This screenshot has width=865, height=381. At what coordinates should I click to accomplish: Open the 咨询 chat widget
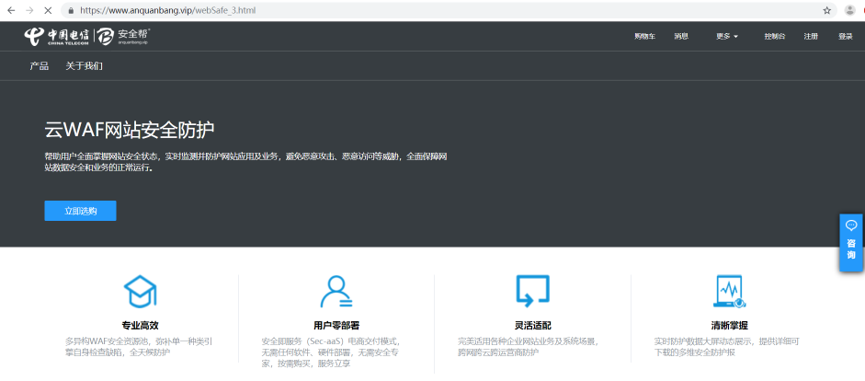coord(851,243)
